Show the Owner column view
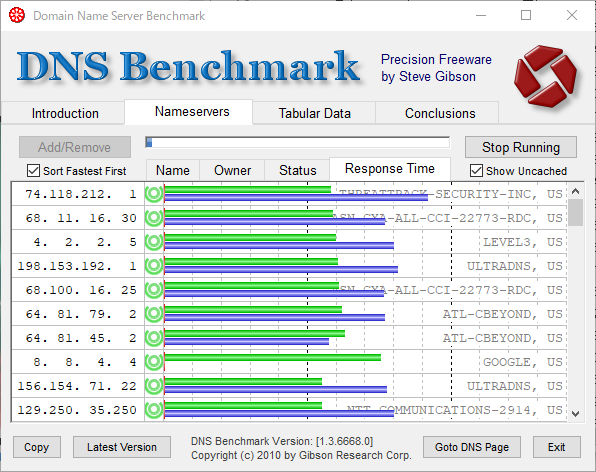The width and height of the screenshot is (596, 472). (x=232, y=170)
